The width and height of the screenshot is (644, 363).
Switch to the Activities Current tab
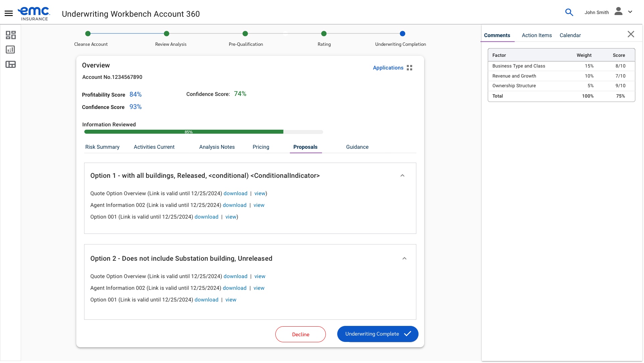click(154, 147)
